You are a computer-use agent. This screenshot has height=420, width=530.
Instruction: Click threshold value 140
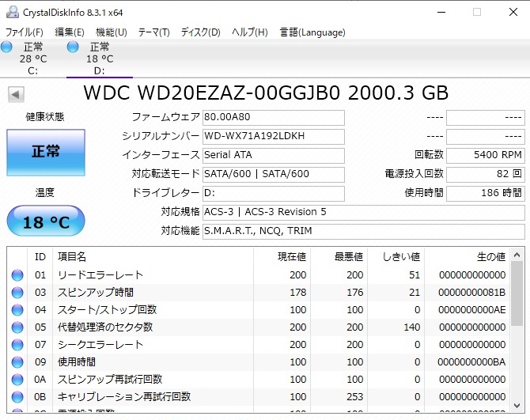pos(411,327)
